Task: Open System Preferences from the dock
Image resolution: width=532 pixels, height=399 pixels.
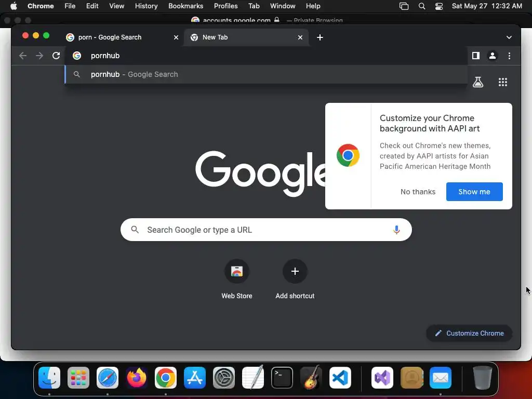Action: [224, 378]
